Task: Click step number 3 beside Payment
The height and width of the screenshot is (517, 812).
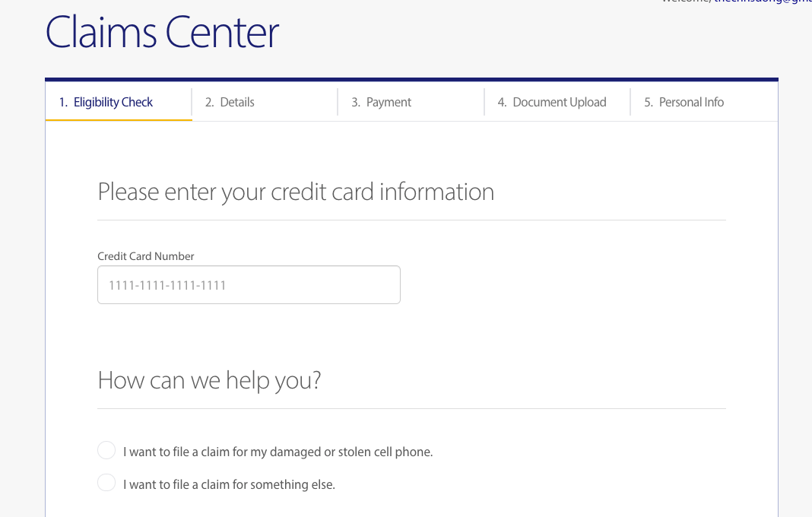Action: 356,102
